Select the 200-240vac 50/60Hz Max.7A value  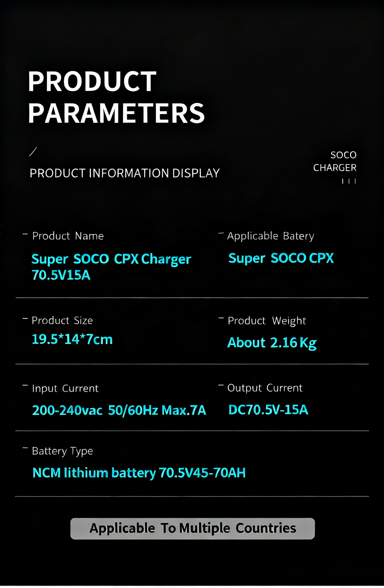119,410
